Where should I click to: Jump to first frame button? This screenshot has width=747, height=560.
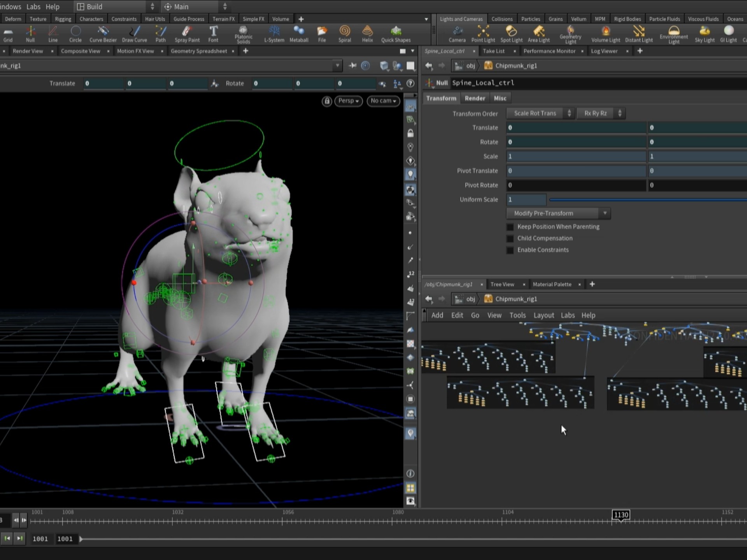tap(7, 539)
